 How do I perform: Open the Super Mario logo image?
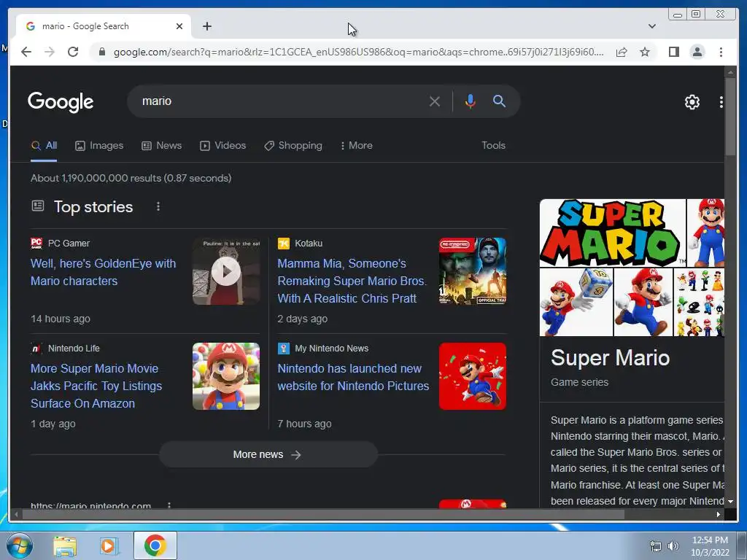point(613,233)
